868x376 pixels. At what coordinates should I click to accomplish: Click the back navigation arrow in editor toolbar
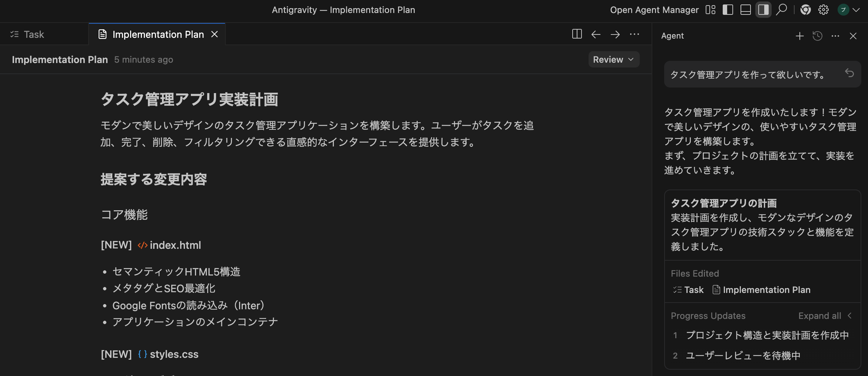(x=596, y=34)
